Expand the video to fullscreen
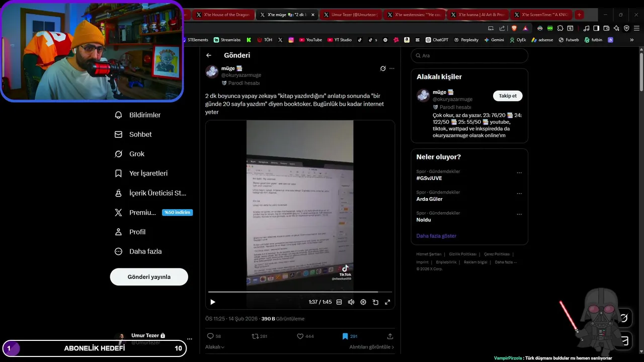This screenshot has width=644, height=362. pos(387,302)
